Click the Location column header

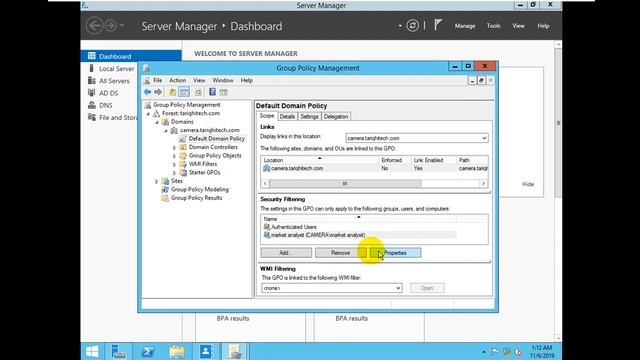pyautogui.click(x=320, y=160)
